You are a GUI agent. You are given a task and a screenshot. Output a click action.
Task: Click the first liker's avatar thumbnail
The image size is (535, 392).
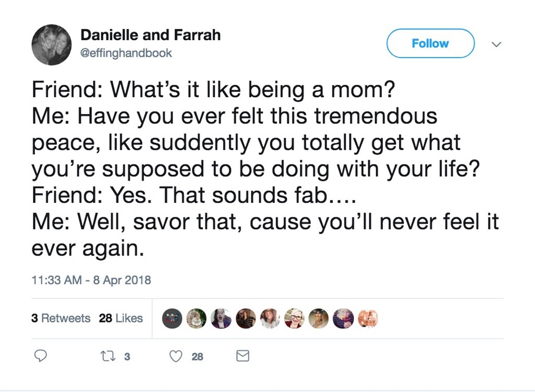172,318
